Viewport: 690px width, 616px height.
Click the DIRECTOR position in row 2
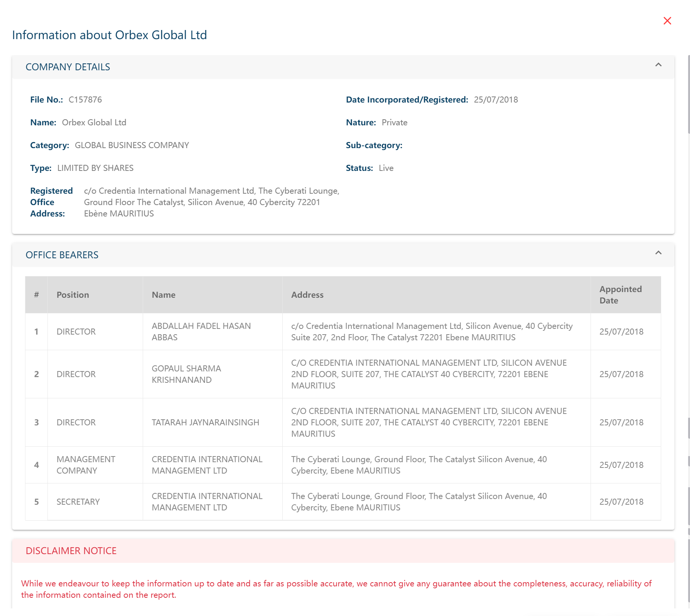(x=76, y=374)
